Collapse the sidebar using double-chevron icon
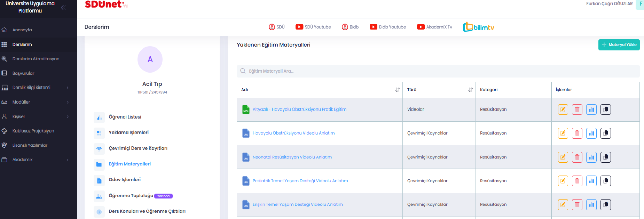644x219 pixels. pos(63,7)
